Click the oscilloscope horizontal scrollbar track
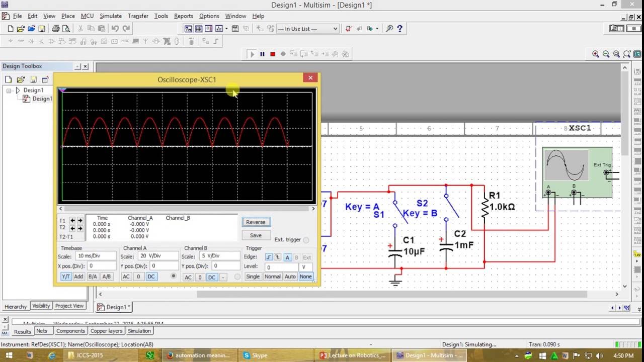The image size is (644, 362). (x=187, y=209)
